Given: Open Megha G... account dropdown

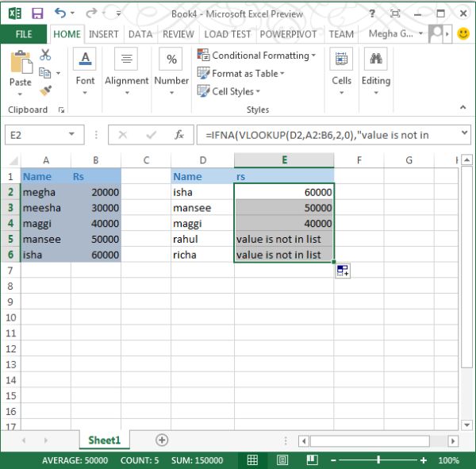Looking at the screenshot, I should tap(420, 33).
